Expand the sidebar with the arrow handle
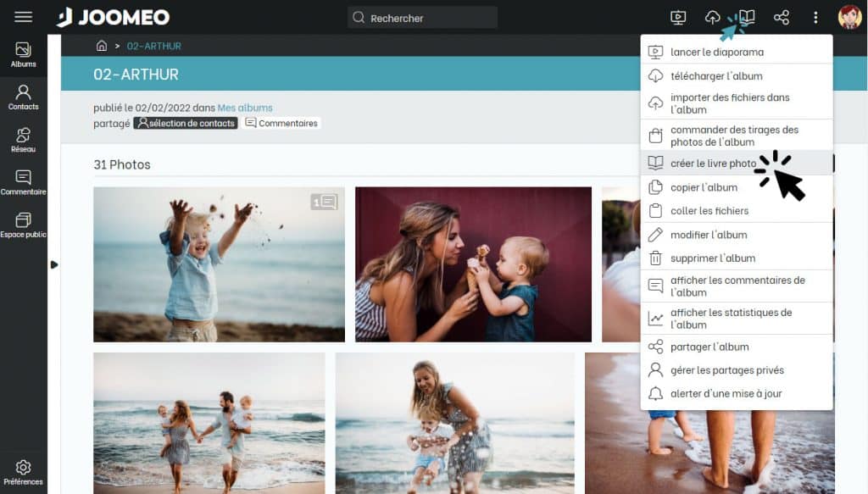Image resolution: width=868 pixels, height=494 pixels. (53, 265)
